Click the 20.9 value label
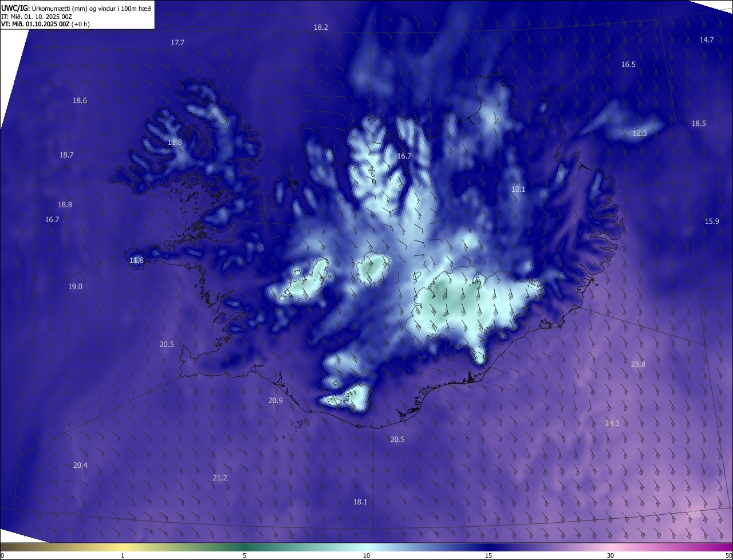Image resolution: width=733 pixels, height=560 pixels. (x=275, y=401)
